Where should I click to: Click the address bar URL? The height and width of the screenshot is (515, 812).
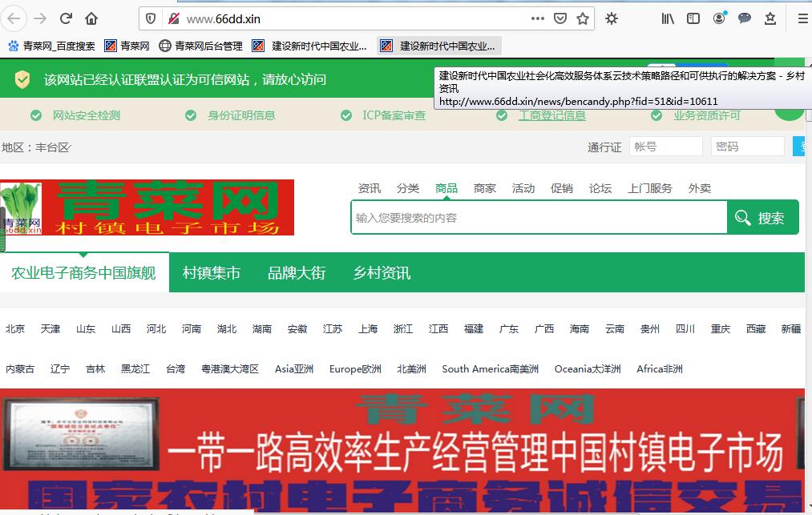tap(223, 19)
